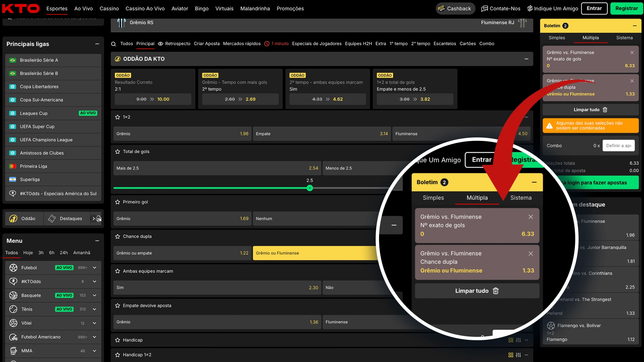Open the Cassino nav item
644x362 pixels.
(x=109, y=9)
